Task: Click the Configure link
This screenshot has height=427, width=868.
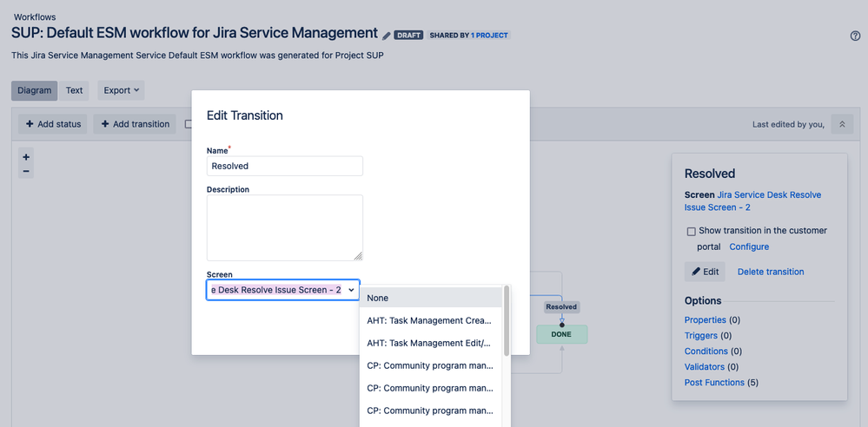Action: click(x=749, y=246)
